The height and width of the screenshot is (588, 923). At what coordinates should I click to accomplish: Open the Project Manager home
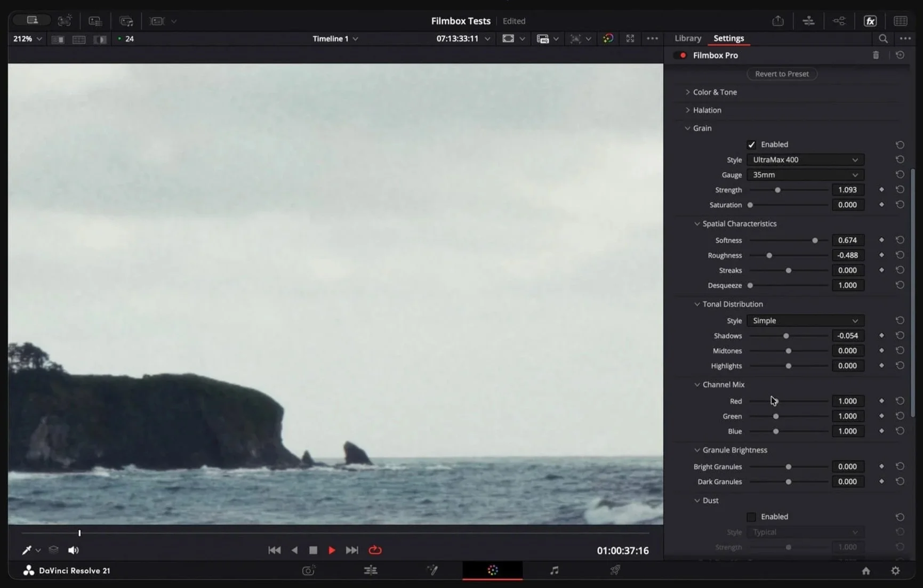[866, 570]
